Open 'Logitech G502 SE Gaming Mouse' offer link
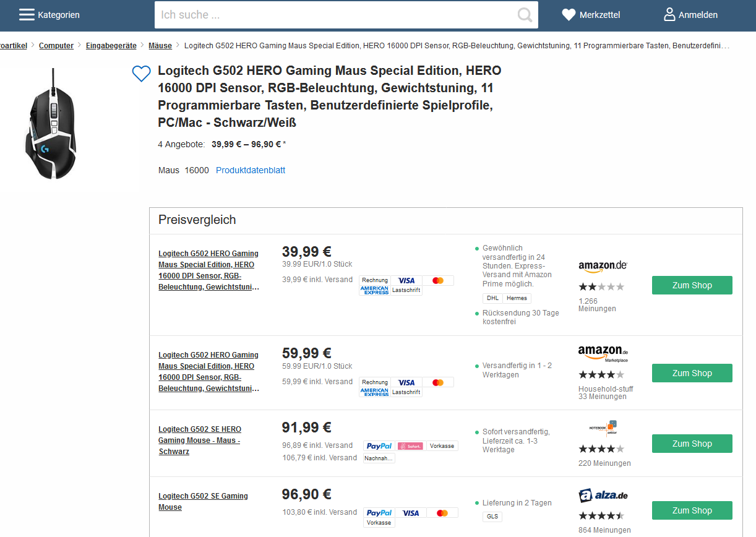The height and width of the screenshot is (537, 756). click(x=203, y=502)
